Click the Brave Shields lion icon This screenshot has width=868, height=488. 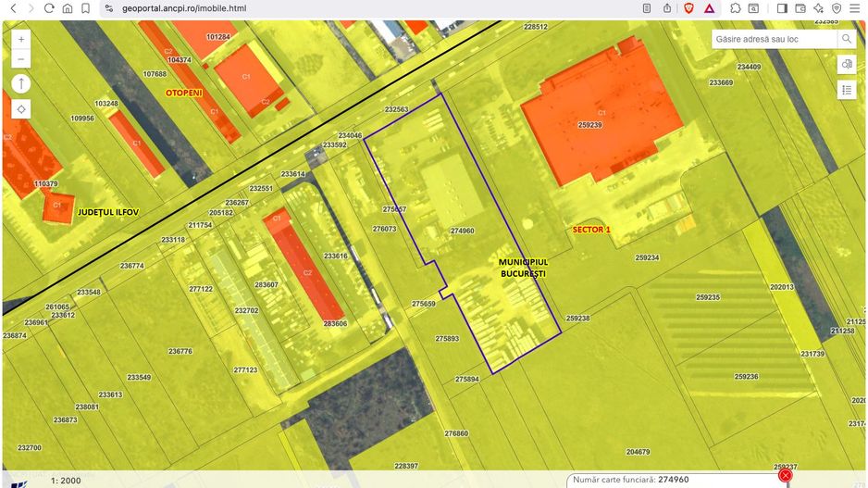688,7
